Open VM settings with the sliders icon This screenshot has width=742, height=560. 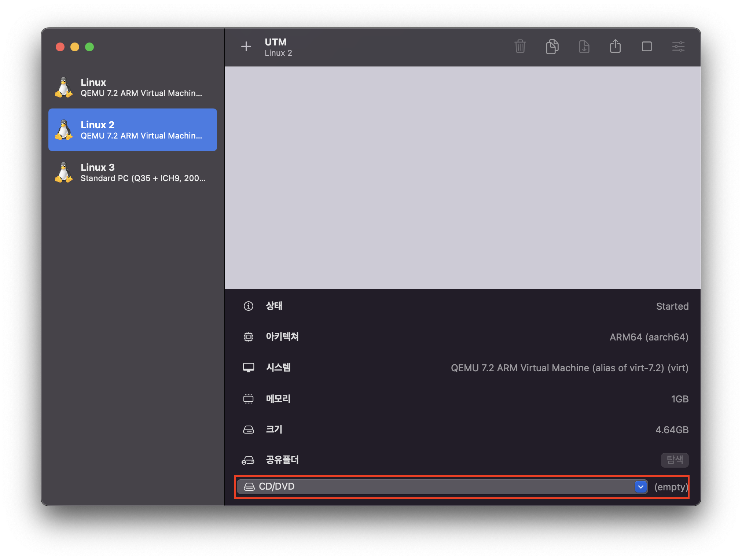[678, 47]
